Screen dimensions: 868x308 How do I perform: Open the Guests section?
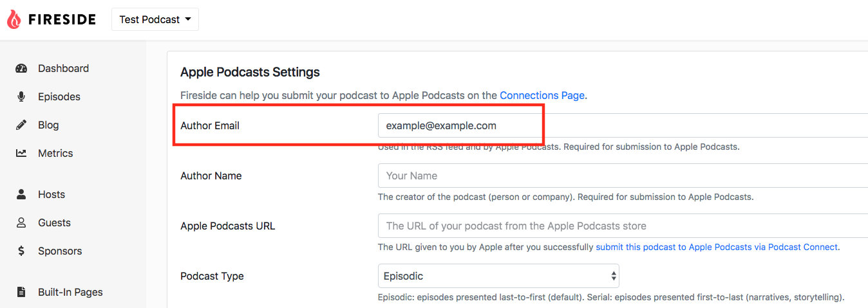click(x=54, y=222)
